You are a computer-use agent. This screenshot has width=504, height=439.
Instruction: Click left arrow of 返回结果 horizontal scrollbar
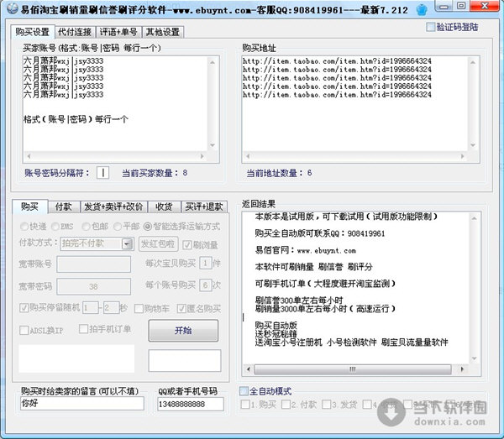(248, 369)
